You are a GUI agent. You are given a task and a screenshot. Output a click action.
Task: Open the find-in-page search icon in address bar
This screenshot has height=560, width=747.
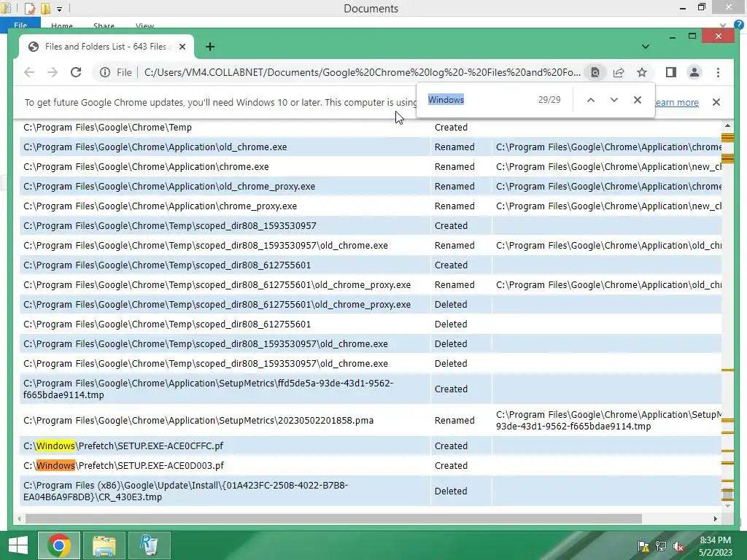(x=595, y=72)
